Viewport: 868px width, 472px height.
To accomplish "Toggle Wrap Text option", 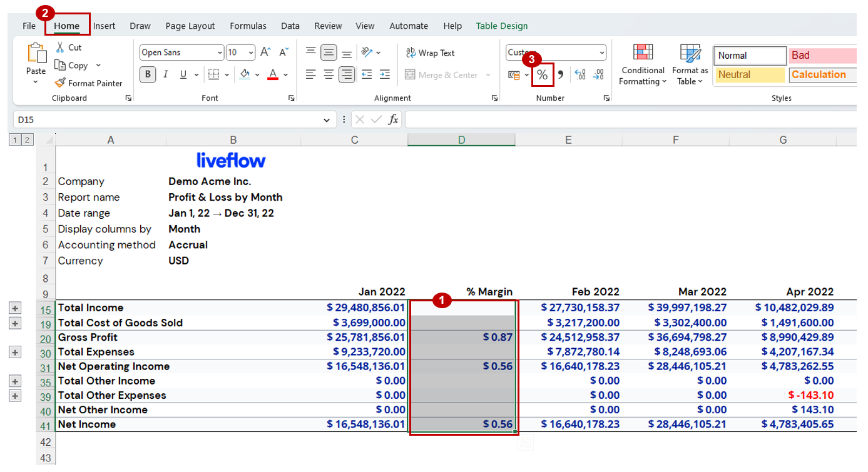I will (430, 53).
